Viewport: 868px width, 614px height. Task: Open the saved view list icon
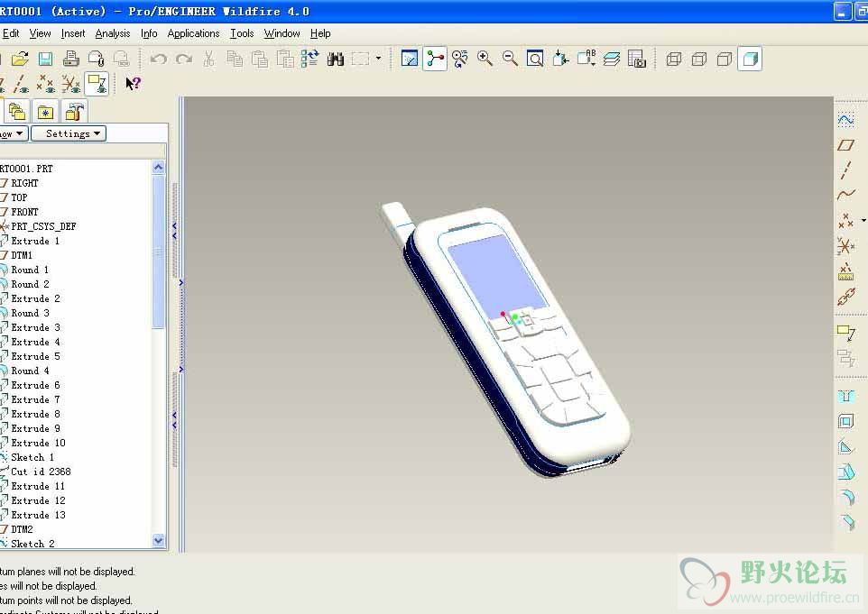586,59
